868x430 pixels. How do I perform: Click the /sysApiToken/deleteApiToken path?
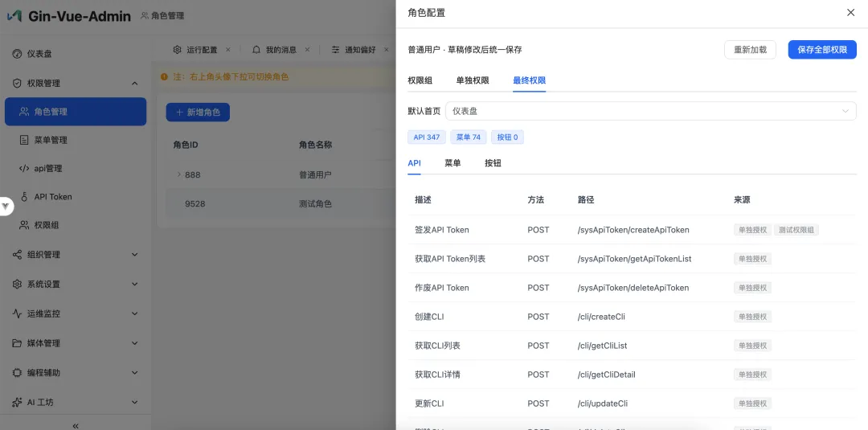coord(633,288)
